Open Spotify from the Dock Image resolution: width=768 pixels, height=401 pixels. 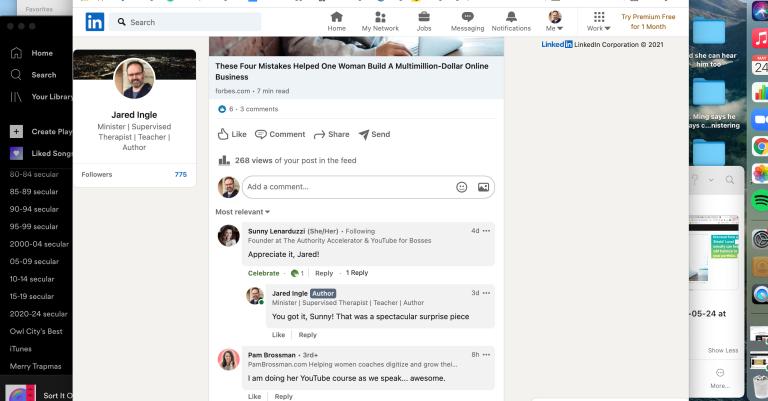(x=760, y=201)
